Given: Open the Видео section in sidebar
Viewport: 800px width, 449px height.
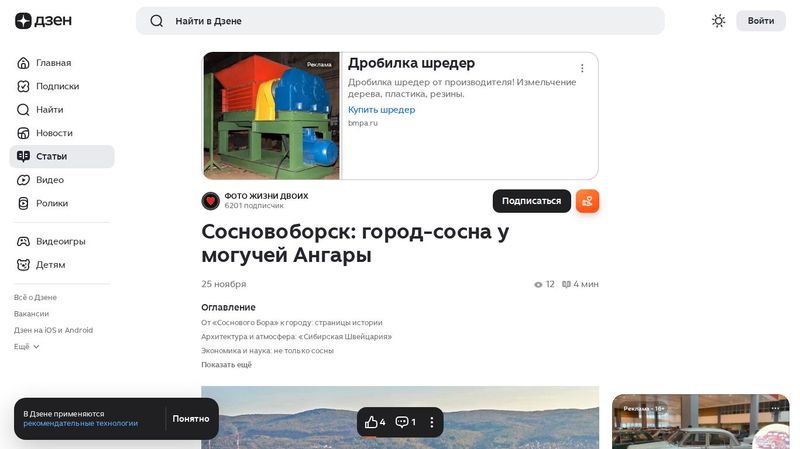Looking at the screenshot, I should pyautogui.click(x=50, y=180).
